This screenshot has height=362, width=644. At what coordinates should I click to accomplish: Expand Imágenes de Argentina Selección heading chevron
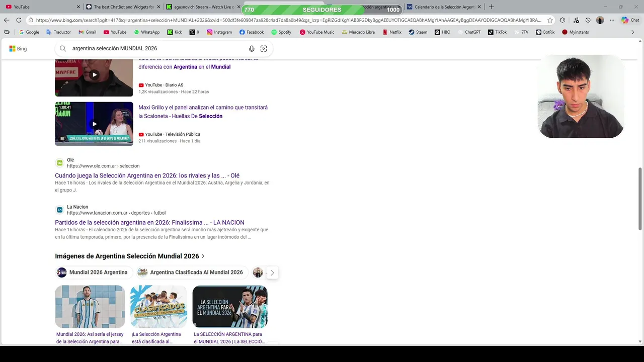point(203,256)
